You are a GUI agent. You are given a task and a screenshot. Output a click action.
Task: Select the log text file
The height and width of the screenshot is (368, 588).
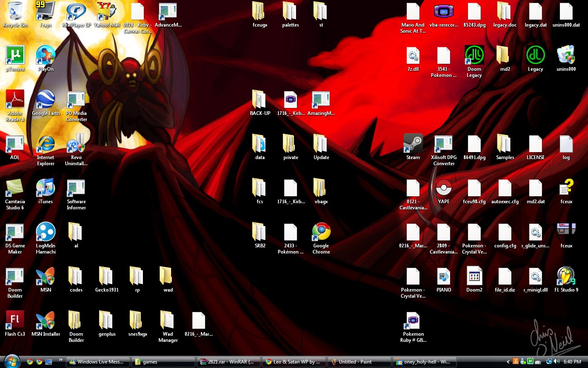pyautogui.click(x=566, y=147)
